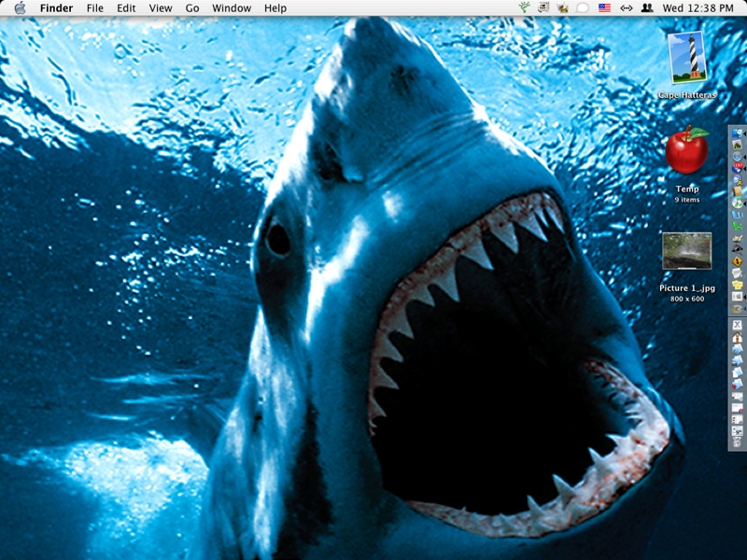Open the Window menu
The image size is (747, 560).
(232, 8)
